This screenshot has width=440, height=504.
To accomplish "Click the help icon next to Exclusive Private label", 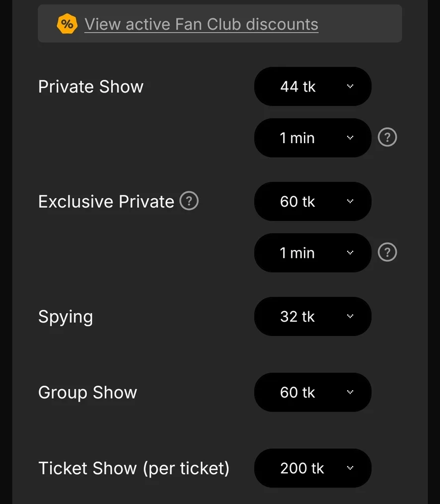I will [x=189, y=201].
